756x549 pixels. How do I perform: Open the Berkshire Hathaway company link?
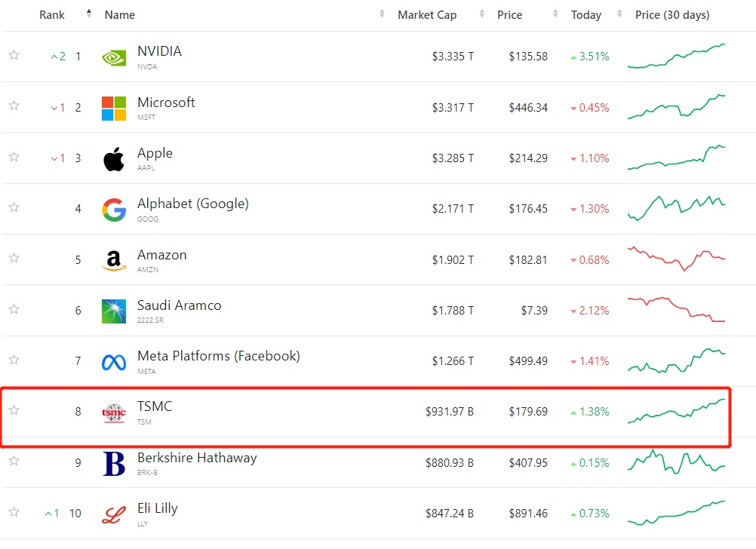tap(197, 458)
